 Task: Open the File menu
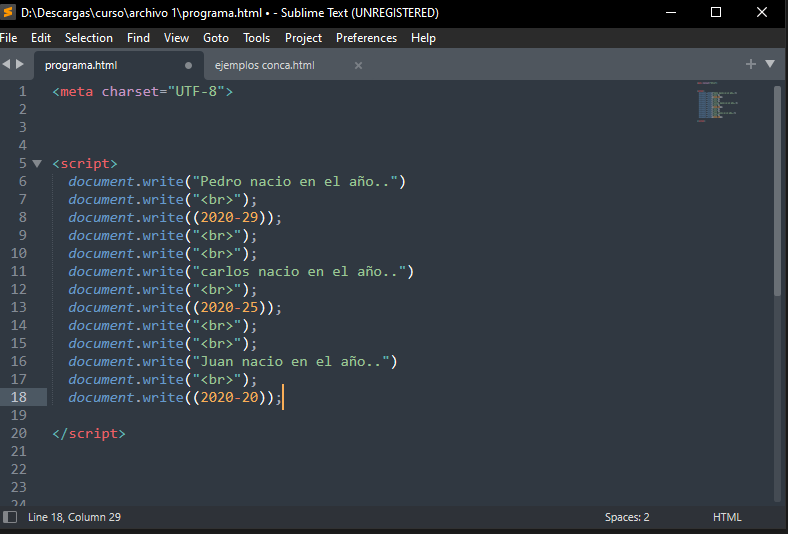9,38
